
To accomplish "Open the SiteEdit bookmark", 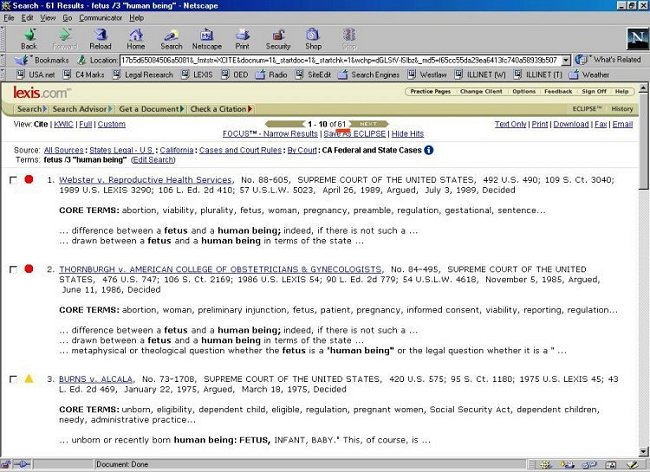I will pyautogui.click(x=313, y=75).
